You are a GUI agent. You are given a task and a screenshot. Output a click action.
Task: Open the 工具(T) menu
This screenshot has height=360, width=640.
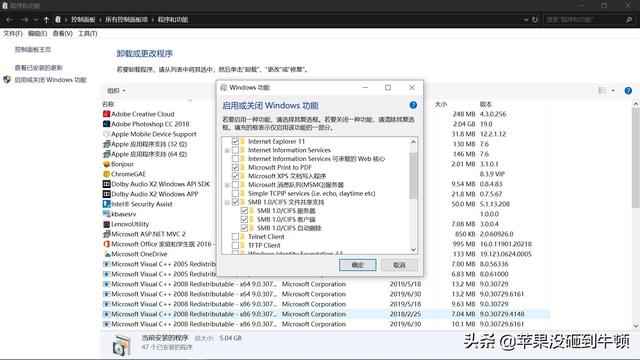tap(88, 33)
